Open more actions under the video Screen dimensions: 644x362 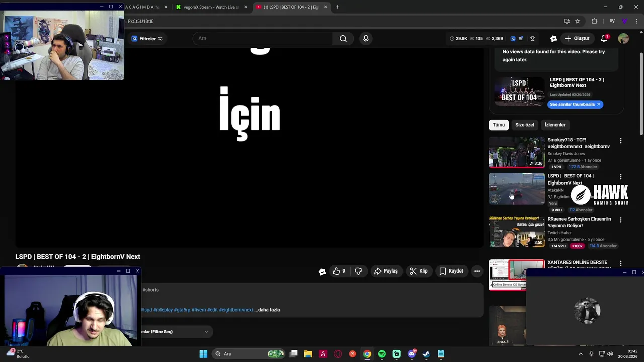(477, 271)
